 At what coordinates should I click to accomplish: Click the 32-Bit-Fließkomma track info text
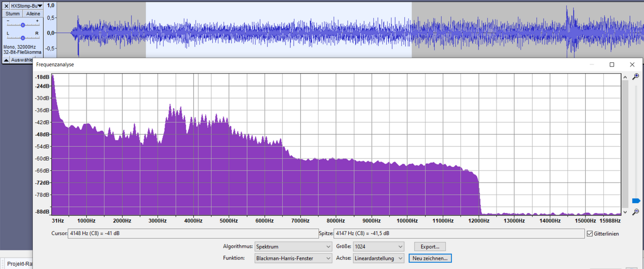(x=22, y=52)
